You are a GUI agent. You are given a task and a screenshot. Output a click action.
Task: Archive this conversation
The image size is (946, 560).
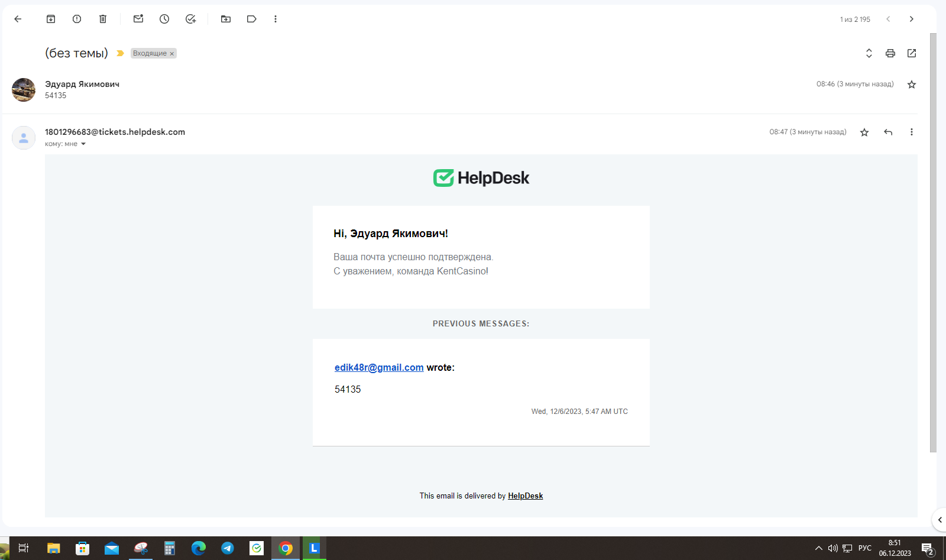coord(51,19)
